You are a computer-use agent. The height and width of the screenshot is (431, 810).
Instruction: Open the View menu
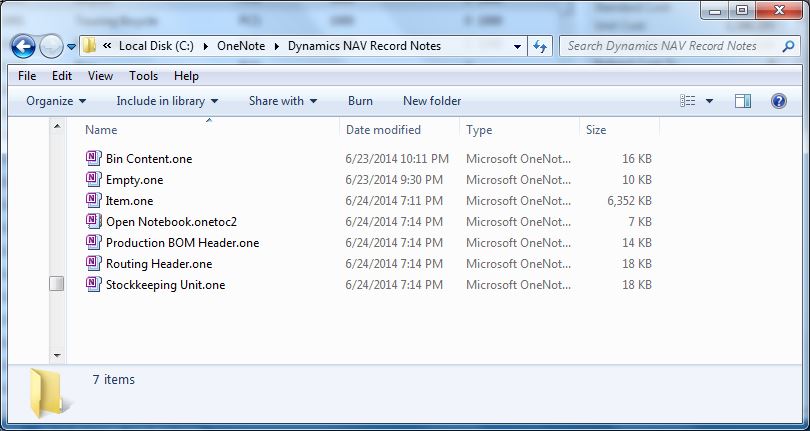(100, 76)
